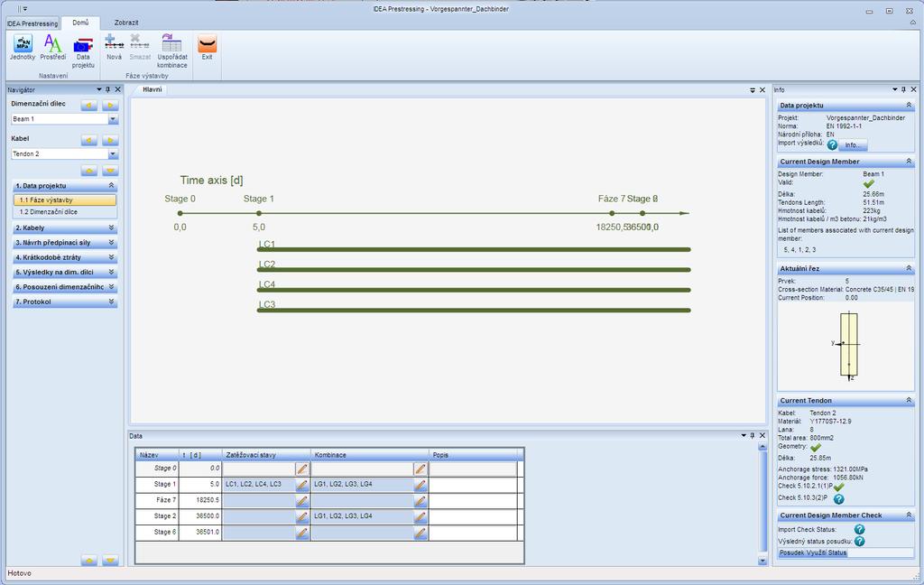
Task: Click Import Check Status help icon
Action: (x=859, y=530)
